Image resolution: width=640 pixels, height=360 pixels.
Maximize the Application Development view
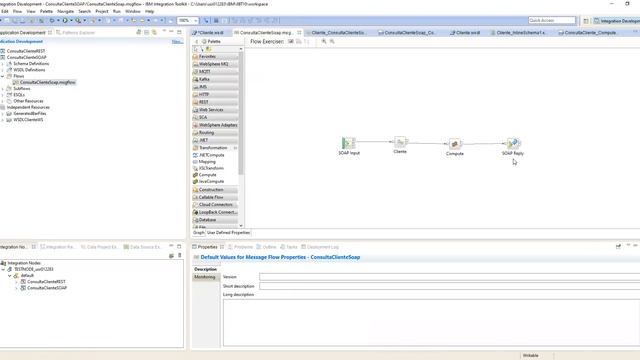pyautogui.click(x=179, y=32)
